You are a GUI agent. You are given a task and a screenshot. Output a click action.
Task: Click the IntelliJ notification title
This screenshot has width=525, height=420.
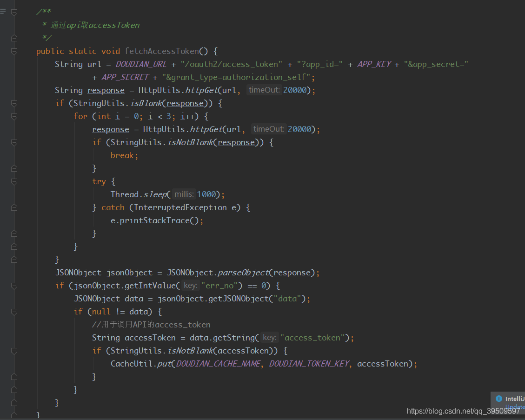[515, 399]
